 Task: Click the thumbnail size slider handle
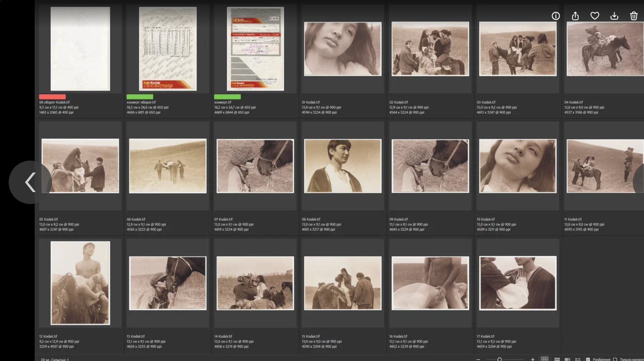pos(500,359)
